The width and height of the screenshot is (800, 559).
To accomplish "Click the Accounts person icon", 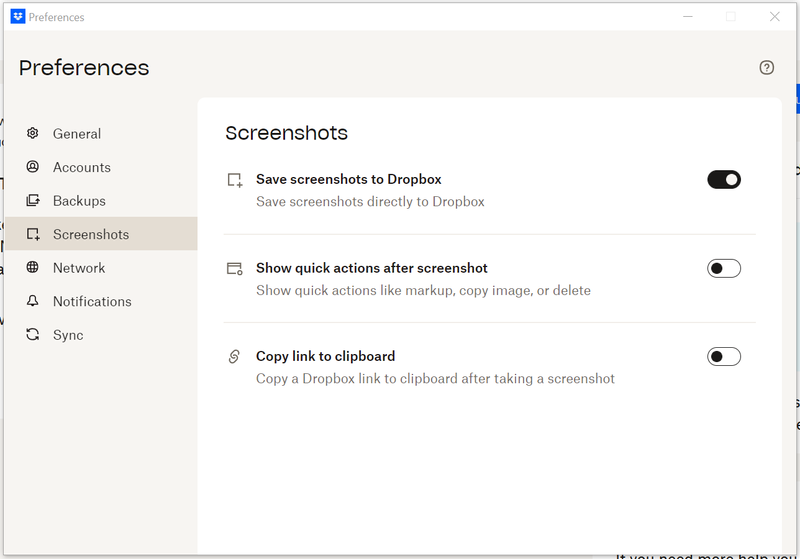I will click(x=33, y=167).
